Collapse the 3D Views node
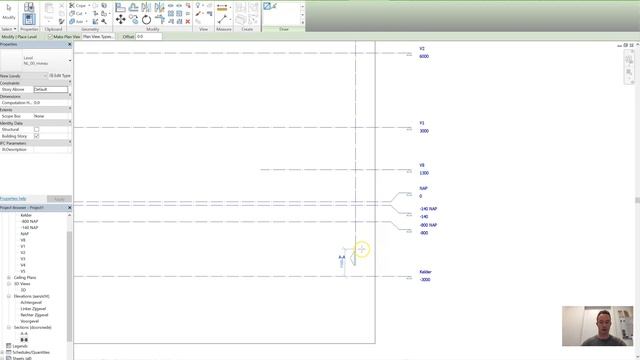The image size is (640, 360). click(9, 284)
